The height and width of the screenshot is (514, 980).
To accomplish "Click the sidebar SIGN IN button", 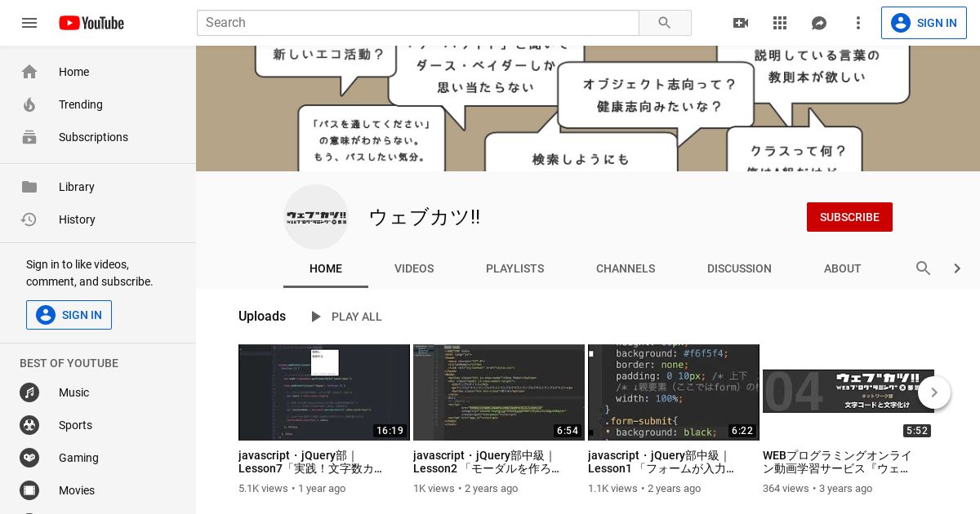I will pos(69,315).
